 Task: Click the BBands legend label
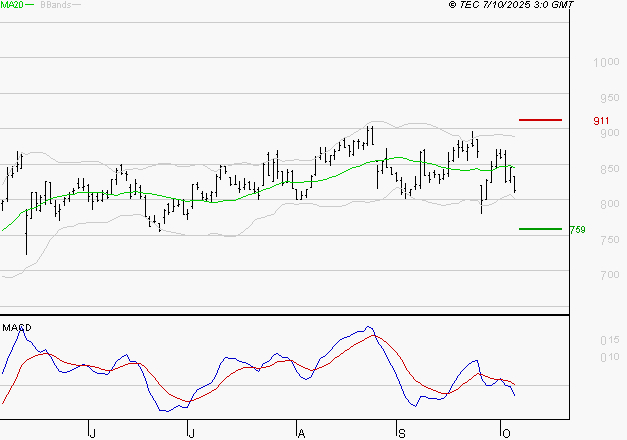tap(56, 5)
